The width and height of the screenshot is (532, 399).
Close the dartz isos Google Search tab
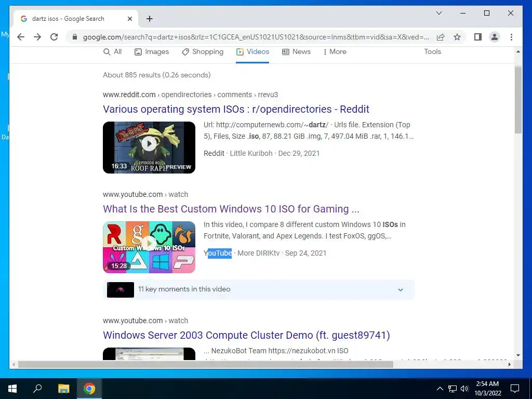click(x=129, y=19)
